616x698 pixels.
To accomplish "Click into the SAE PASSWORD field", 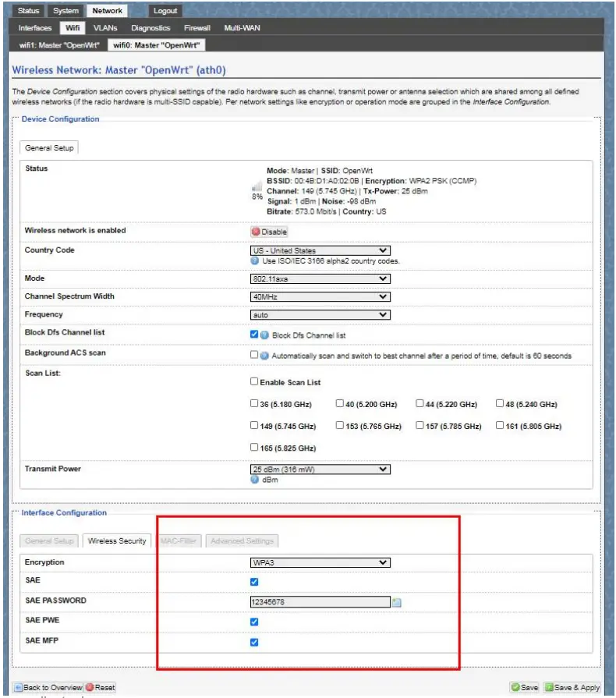I will pos(319,601).
